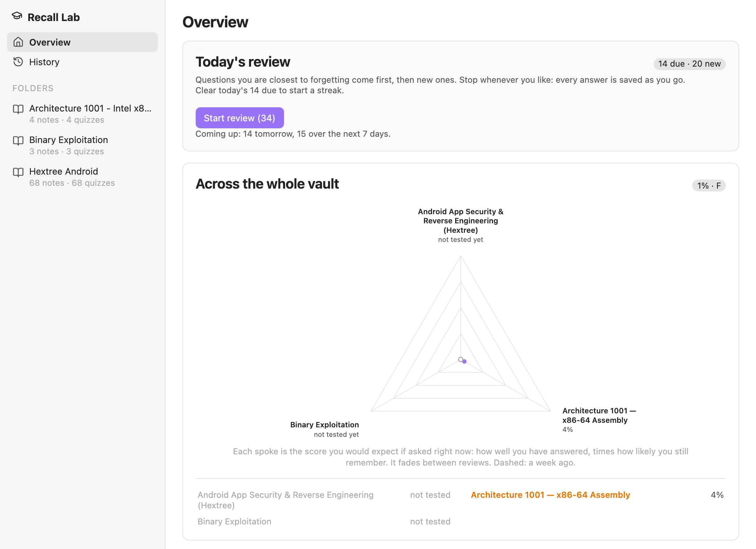
Task: Click the Architecture 1001 — x86-64 Assembly chart label
Action: [x=599, y=420]
